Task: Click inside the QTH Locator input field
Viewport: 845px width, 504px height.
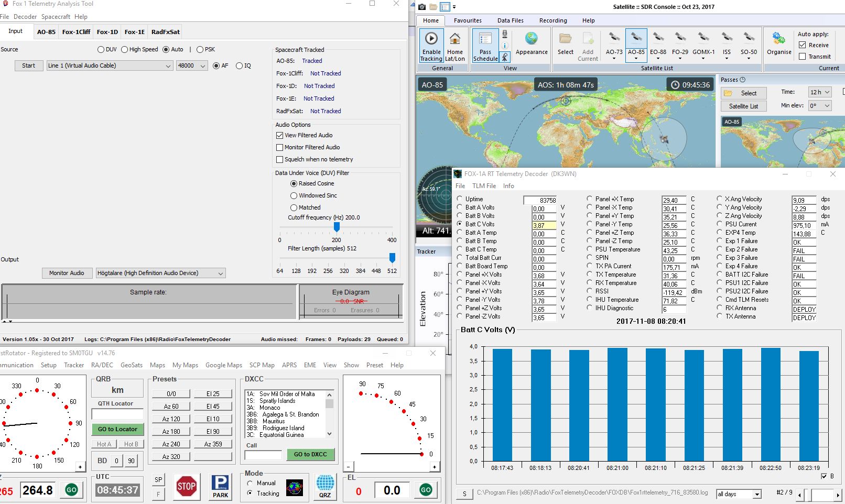Action: (117, 414)
